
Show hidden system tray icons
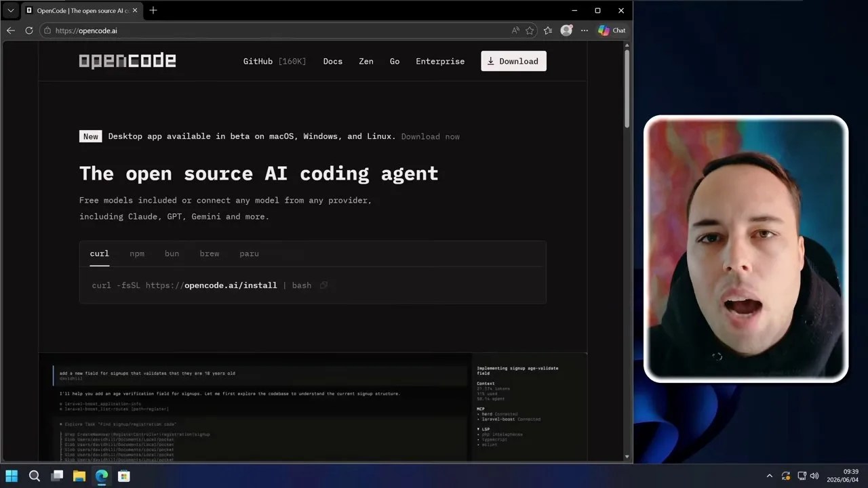tap(769, 476)
